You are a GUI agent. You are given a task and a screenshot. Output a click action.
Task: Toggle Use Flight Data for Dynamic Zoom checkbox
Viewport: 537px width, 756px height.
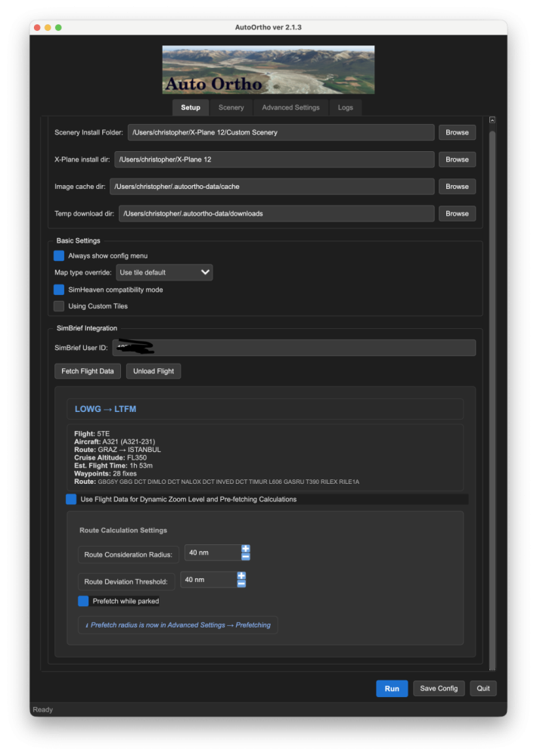tap(71, 499)
